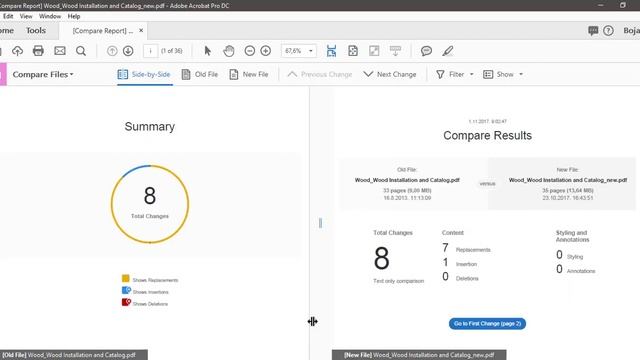This screenshot has width=640, height=360.
Task: Switch to the Tools tab
Action: 36,31
